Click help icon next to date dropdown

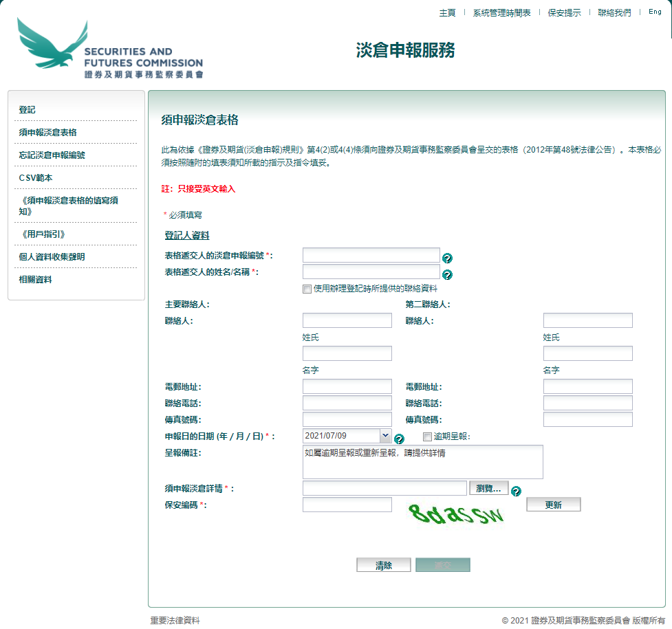tap(399, 439)
